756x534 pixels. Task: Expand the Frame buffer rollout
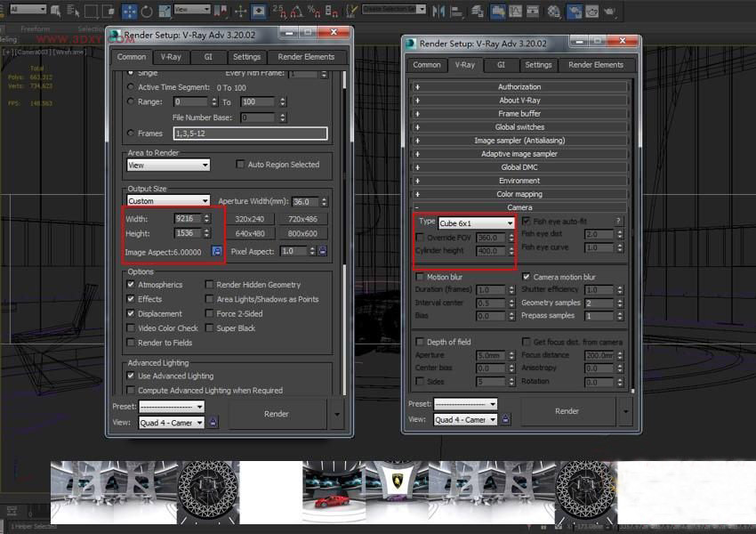[x=519, y=114]
